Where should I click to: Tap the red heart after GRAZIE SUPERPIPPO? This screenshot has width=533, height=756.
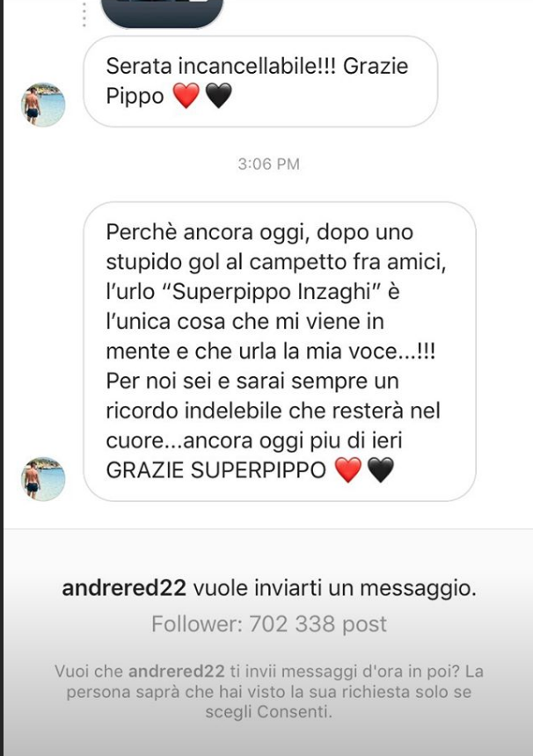click(x=347, y=470)
